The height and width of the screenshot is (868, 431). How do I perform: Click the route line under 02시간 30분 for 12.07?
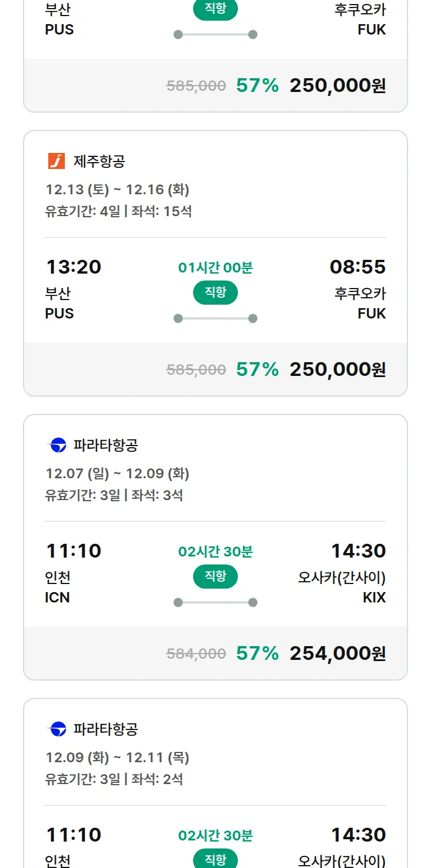click(x=215, y=602)
